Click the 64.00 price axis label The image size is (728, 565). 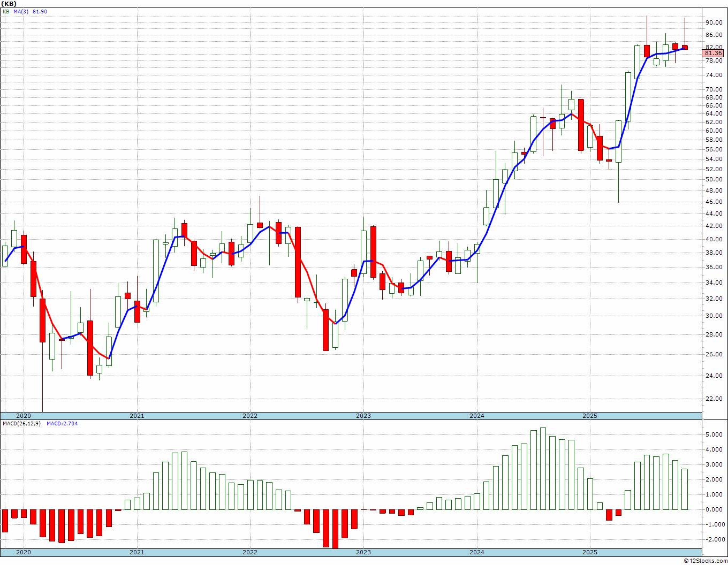(714, 113)
